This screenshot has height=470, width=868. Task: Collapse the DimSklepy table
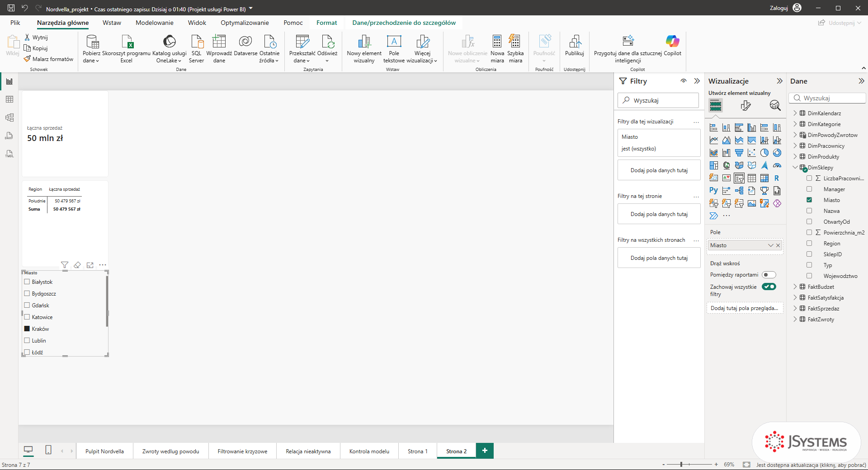tap(795, 167)
